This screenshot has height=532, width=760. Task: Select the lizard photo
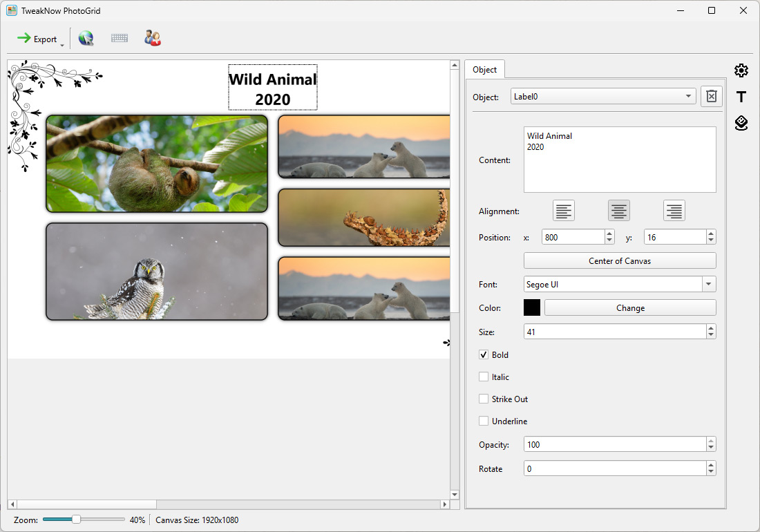click(x=364, y=218)
